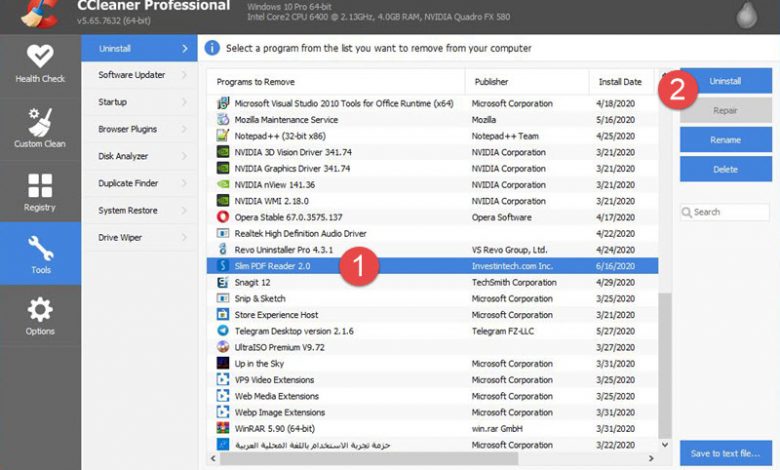Click the Repair button
780x470 pixels.
726,110
